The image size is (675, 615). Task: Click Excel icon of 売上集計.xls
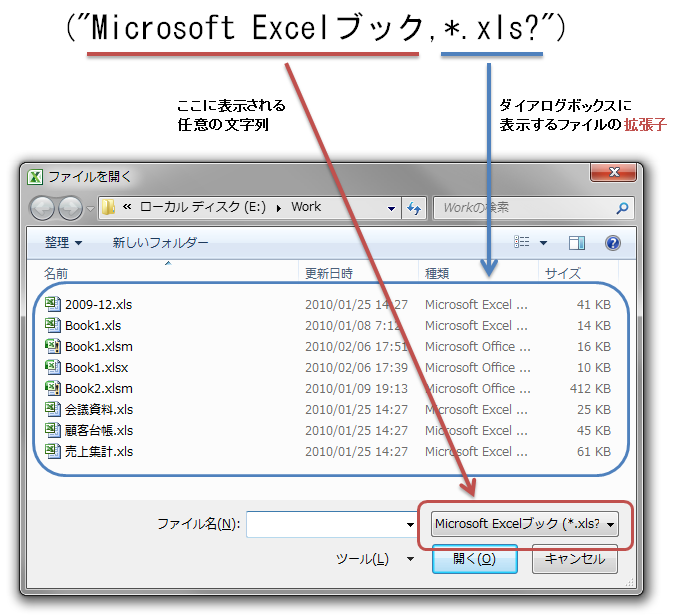coord(53,451)
